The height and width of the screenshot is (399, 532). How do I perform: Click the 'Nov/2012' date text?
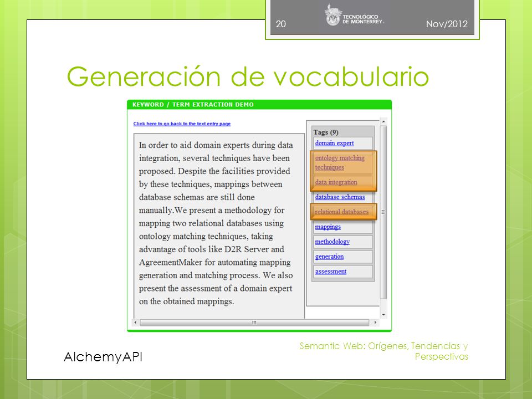click(x=447, y=24)
